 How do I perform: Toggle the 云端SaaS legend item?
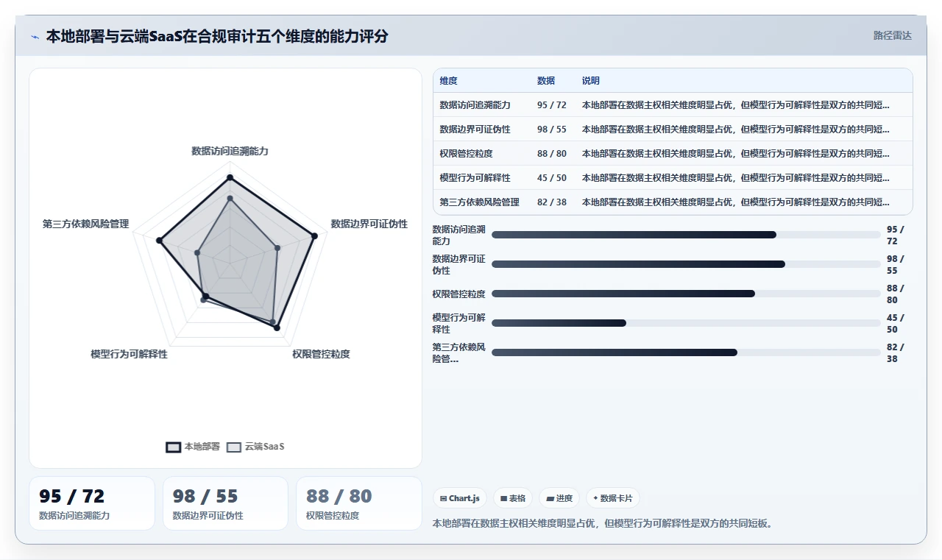point(255,447)
